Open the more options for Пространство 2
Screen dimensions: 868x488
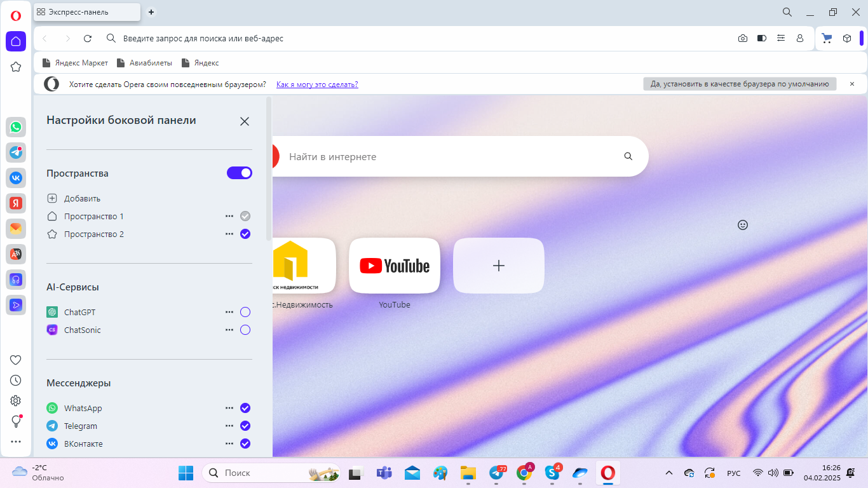click(x=229, y=234)
